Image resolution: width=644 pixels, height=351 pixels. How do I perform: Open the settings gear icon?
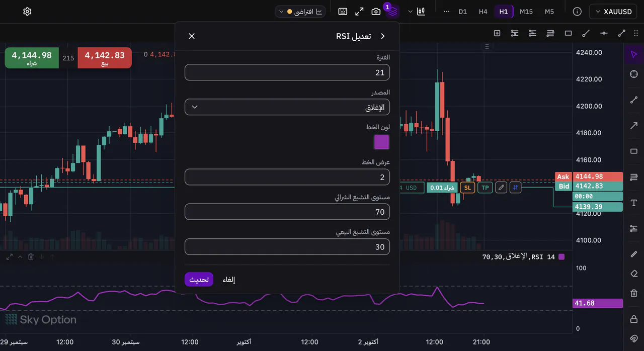[x=27, y=12]
